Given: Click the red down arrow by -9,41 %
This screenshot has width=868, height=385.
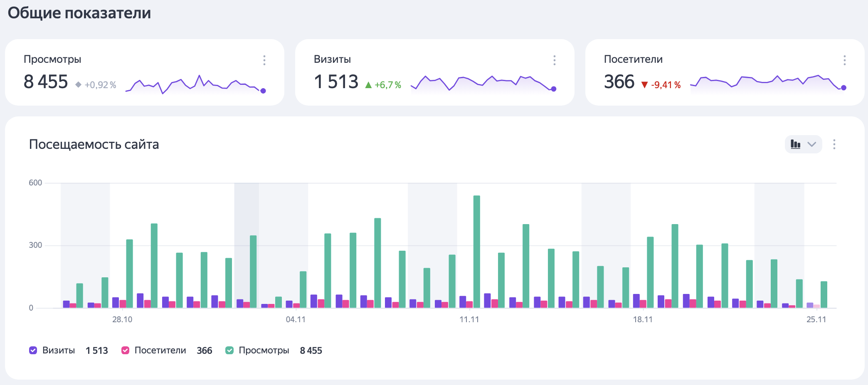Looking at the screenshot, I should click(644, 85).
